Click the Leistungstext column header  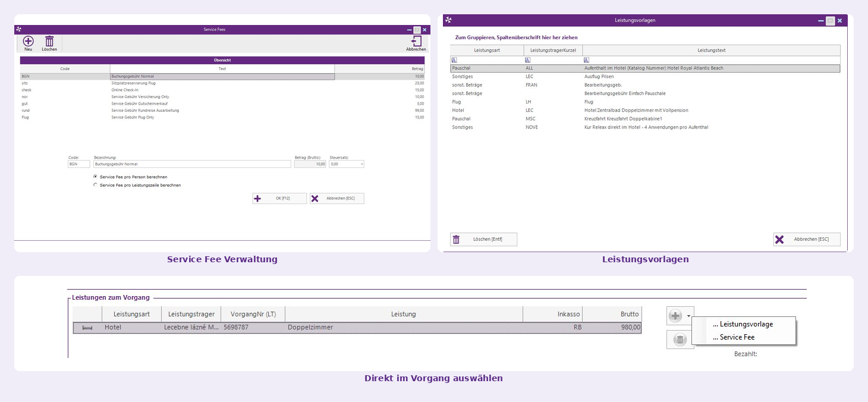pos(711,51)
